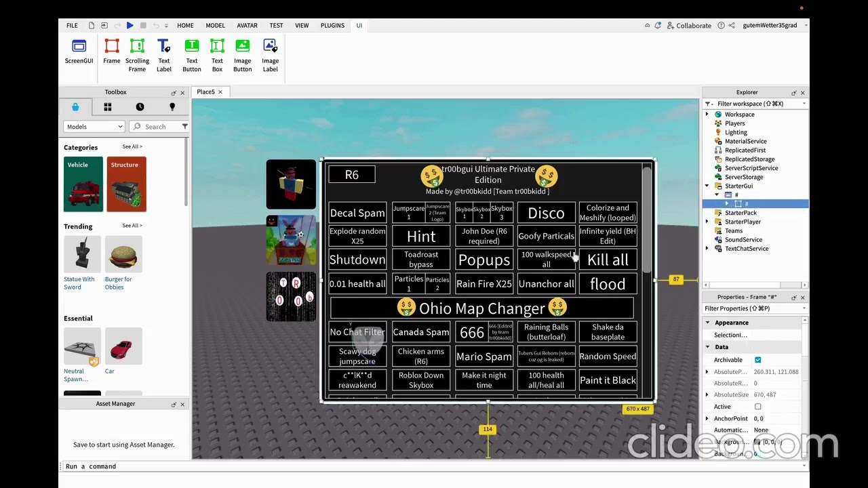Collapse the # ScreenGui node under StarterGui

(x=717, y=195)
